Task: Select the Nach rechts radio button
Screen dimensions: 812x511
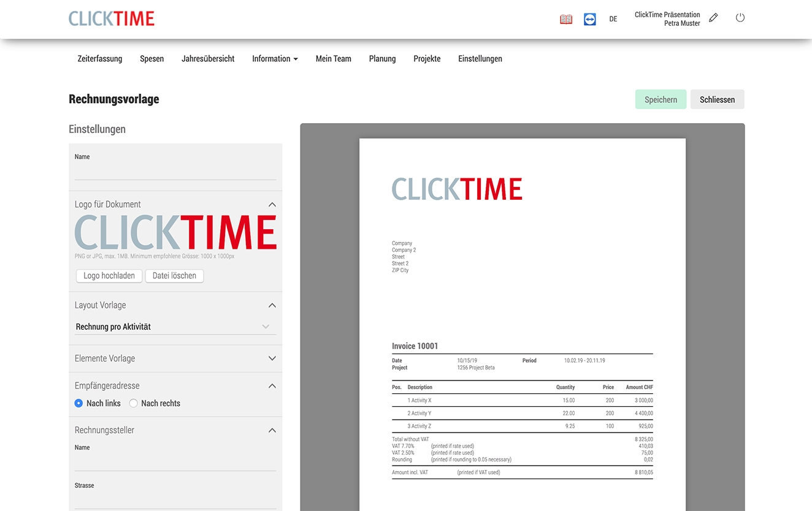Action: coord(133,403)
